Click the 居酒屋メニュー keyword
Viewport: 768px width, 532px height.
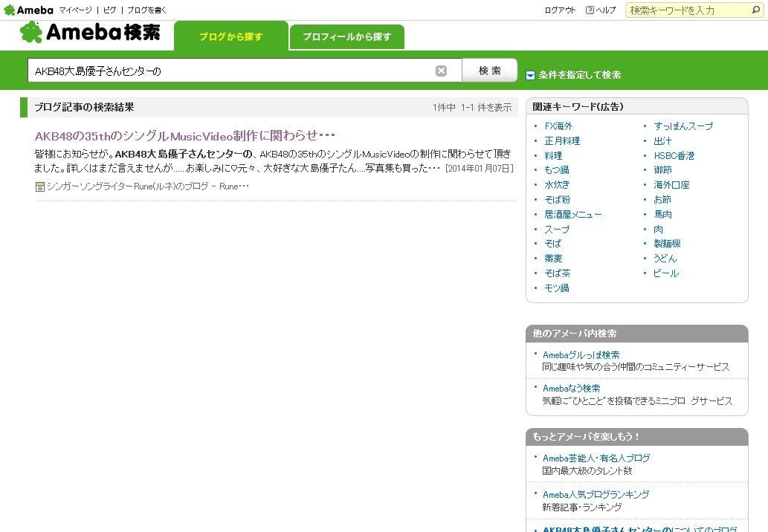tap(573, 215)
